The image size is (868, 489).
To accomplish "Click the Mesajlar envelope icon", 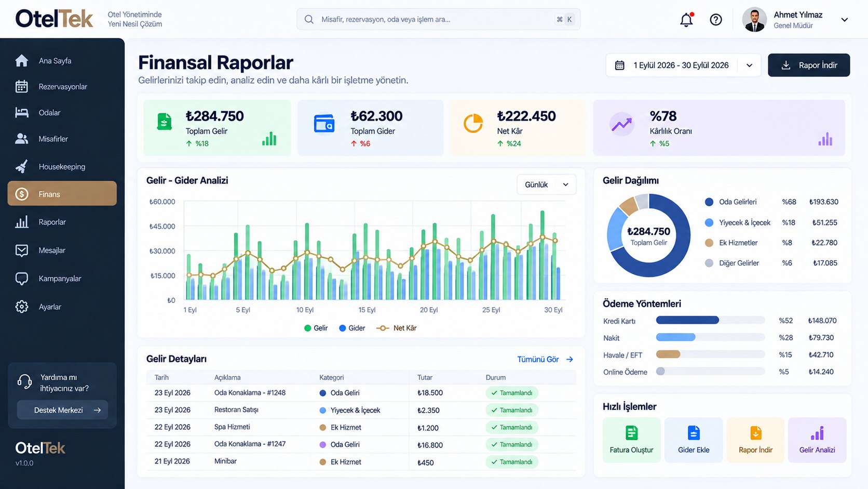I will point(22,250).
